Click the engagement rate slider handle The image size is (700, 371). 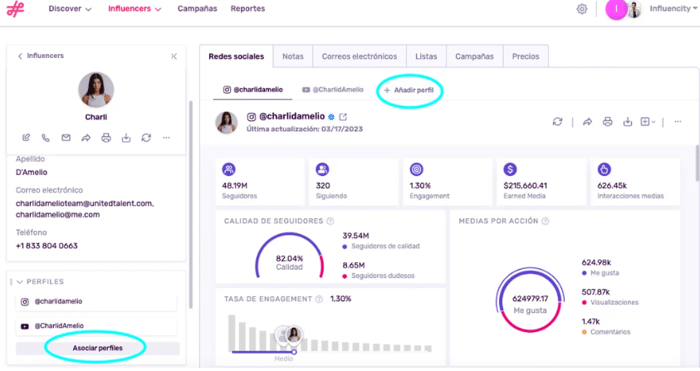coord(294,352)
